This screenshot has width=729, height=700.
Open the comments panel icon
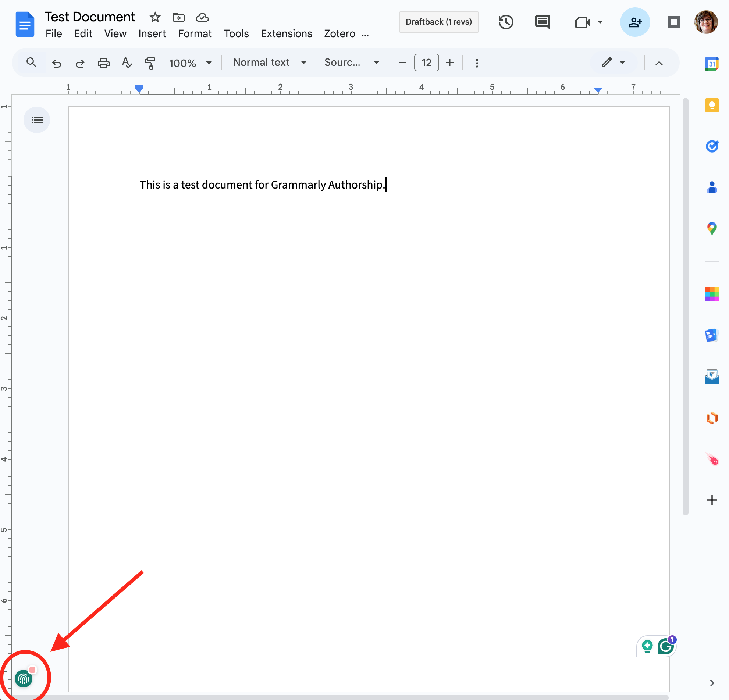(x=542, y=22)
